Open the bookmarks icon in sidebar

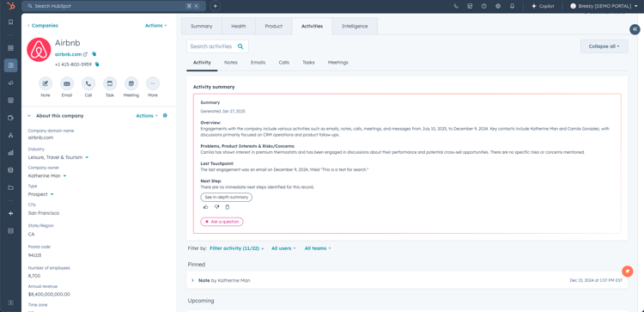(x=10, y=22)
